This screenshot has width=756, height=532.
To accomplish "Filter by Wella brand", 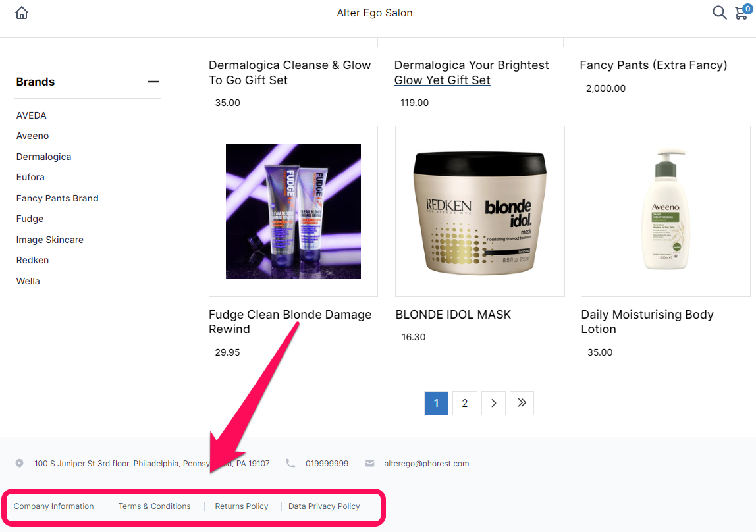I will tap(28, 281).
